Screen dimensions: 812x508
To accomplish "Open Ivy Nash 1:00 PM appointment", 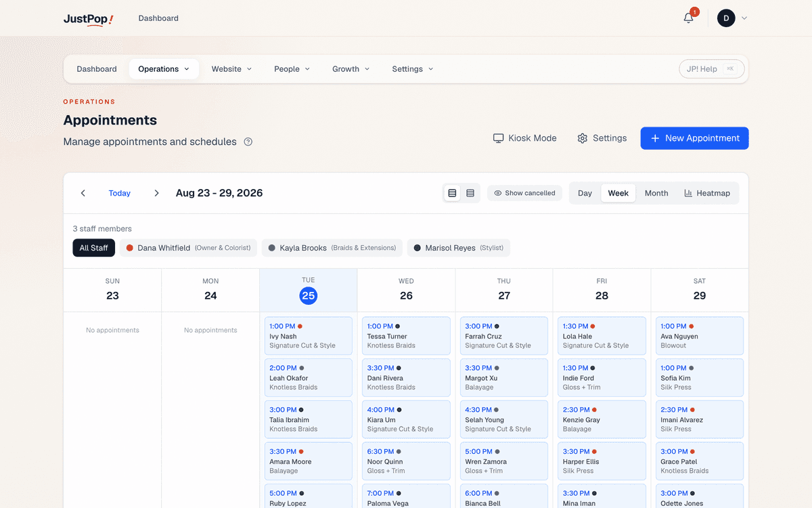I will click(309, 336).
